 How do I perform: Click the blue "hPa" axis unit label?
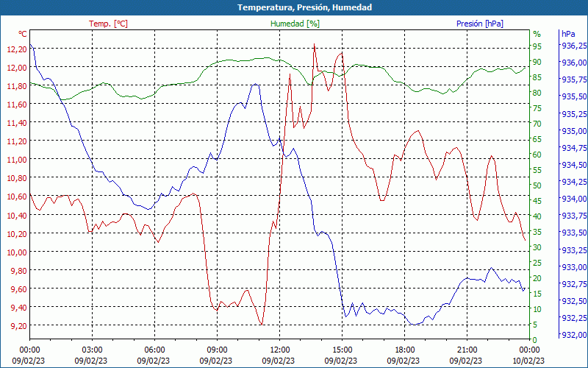(568, 34)
